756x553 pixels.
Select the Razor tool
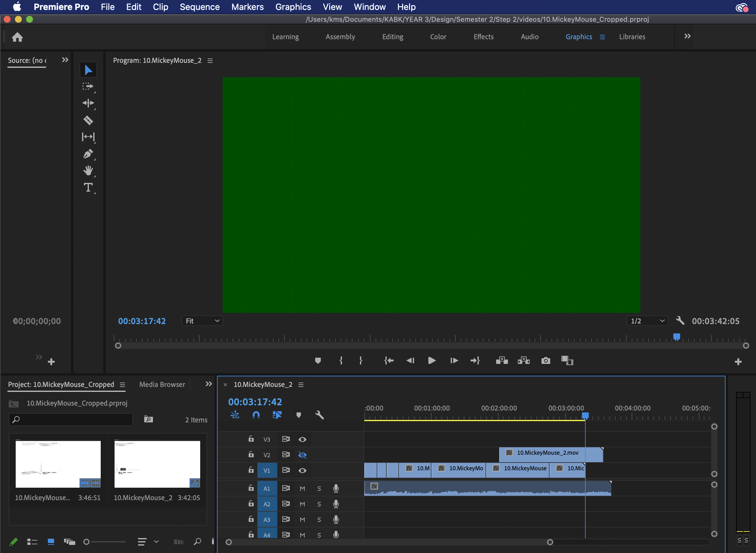pos(88,120)
